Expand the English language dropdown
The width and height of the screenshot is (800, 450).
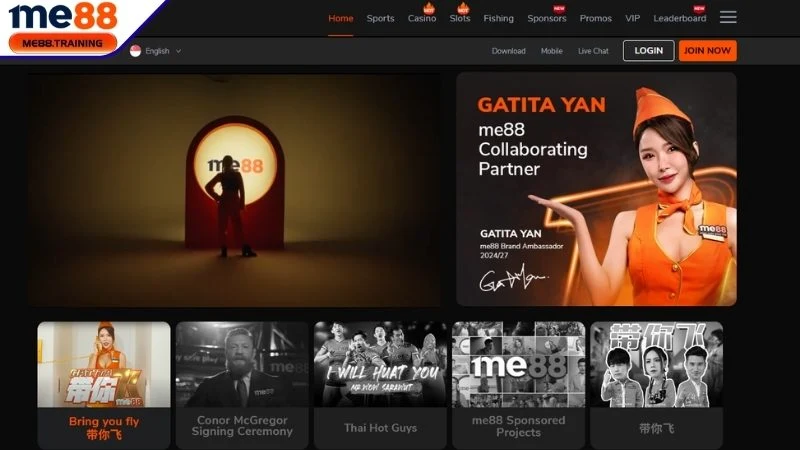coord(157,51)
